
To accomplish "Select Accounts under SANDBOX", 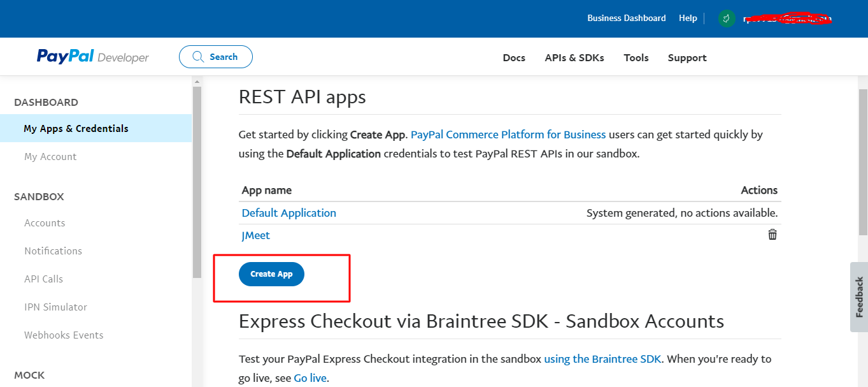I will click(x=45, y=223).
